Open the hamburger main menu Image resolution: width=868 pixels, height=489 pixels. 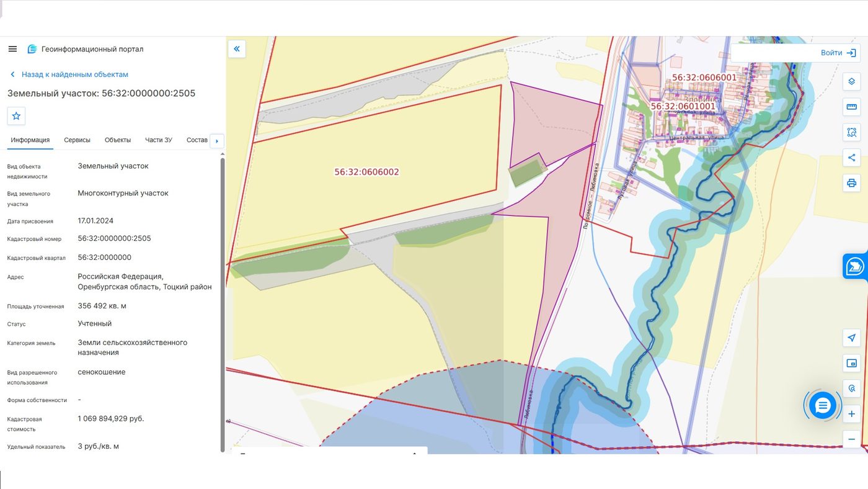tap(12, 49)
